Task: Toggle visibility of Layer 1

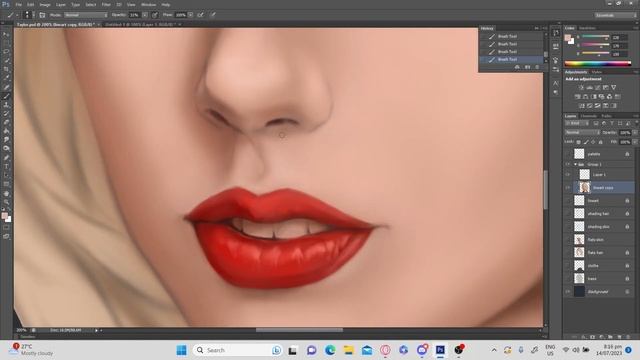Action: 568,175
